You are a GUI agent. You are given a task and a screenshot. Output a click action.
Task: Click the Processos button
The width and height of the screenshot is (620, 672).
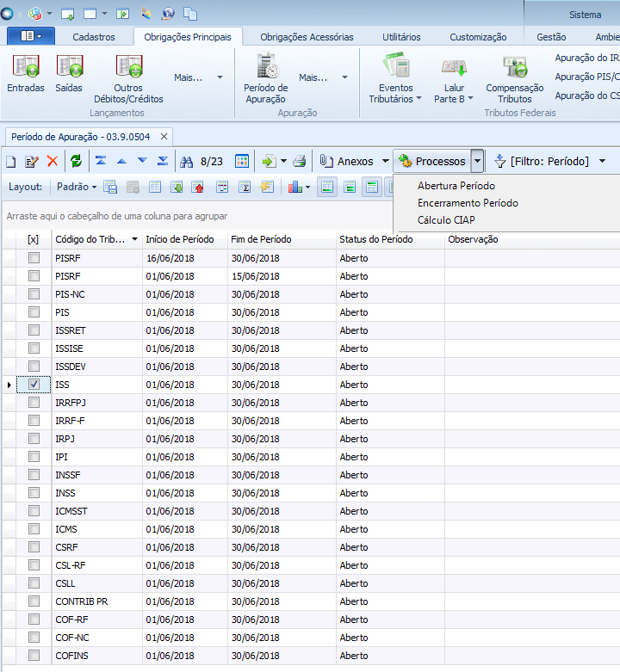point(432,162)
